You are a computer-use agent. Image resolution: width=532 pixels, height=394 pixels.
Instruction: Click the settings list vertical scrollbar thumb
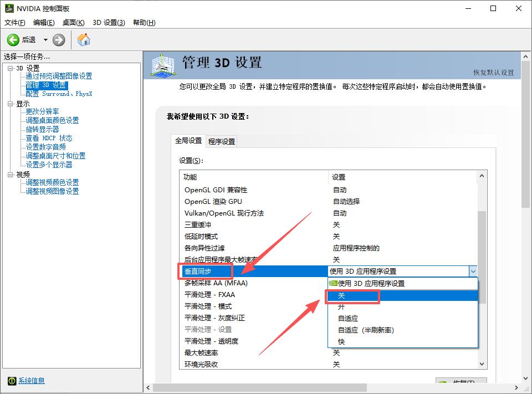coord(482,257)
